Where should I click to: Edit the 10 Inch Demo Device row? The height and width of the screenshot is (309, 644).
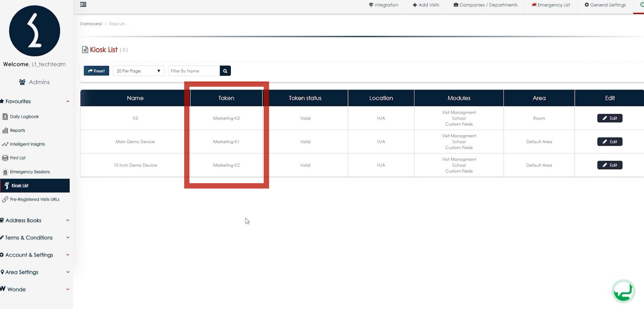point(610,165)
